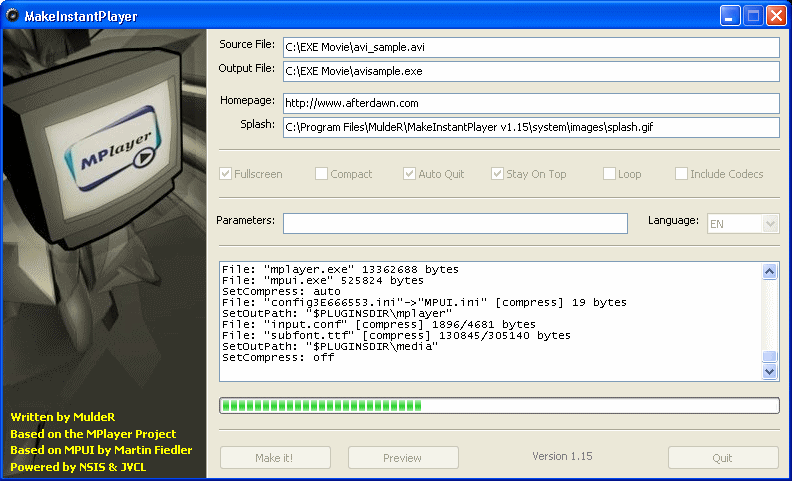Click the log line containing config3E666553.ini
792x481 pixels.
coord(424,303)
